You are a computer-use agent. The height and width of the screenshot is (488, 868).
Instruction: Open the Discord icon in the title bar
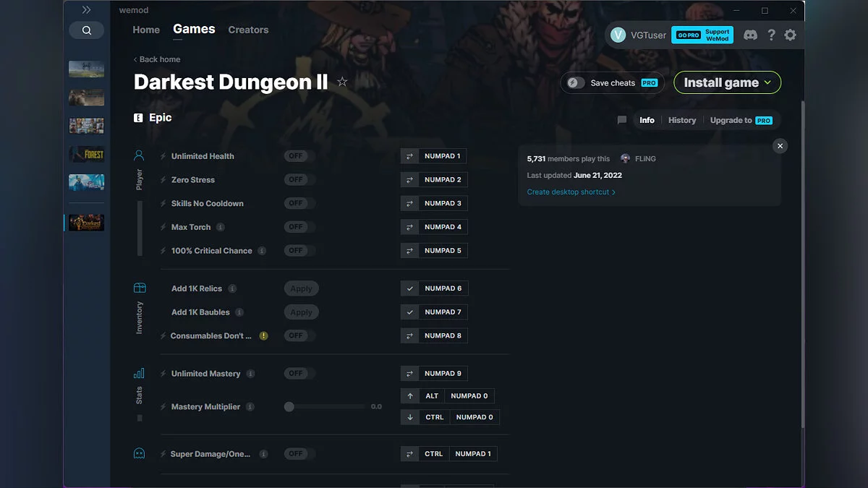click(750, 34)
